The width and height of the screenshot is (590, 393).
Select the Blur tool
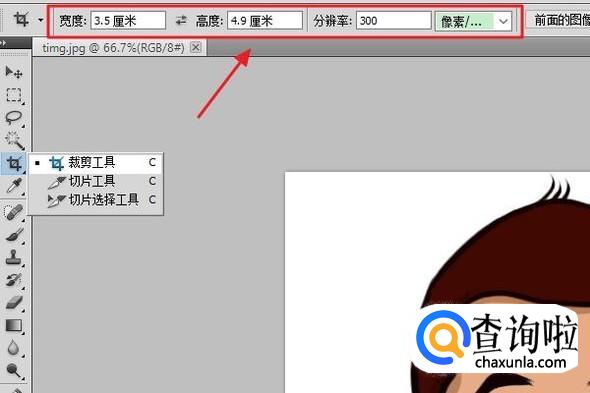click(13, 348)
